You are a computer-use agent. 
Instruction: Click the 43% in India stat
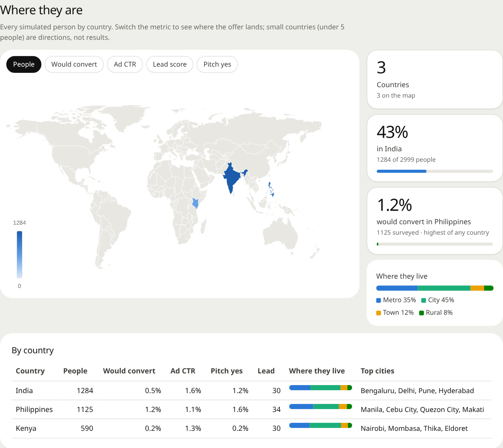click(435, 148)
